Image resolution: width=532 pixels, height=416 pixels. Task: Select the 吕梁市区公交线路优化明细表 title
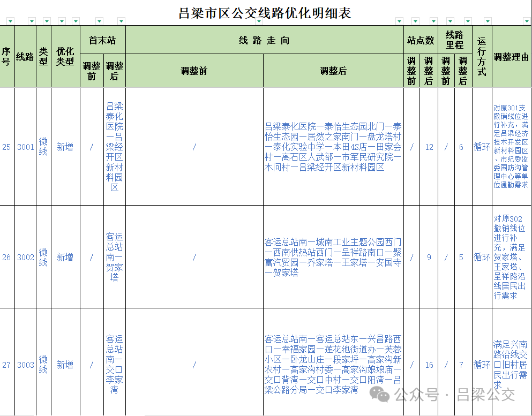coord(265,13)
